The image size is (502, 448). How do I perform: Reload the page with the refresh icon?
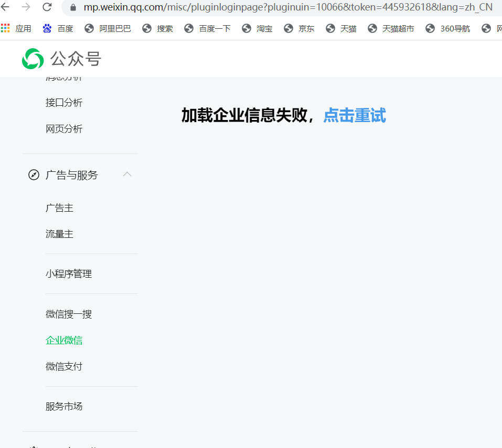(47, 7)
